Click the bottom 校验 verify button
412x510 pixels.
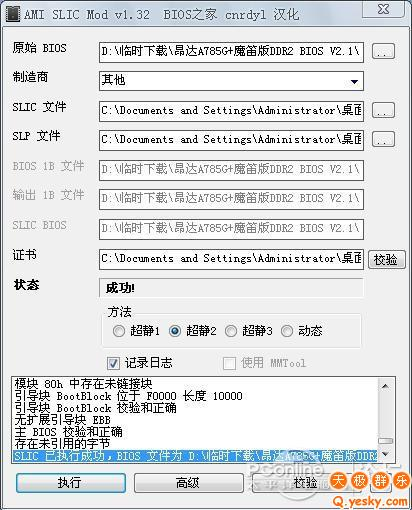tap(305, 483)
